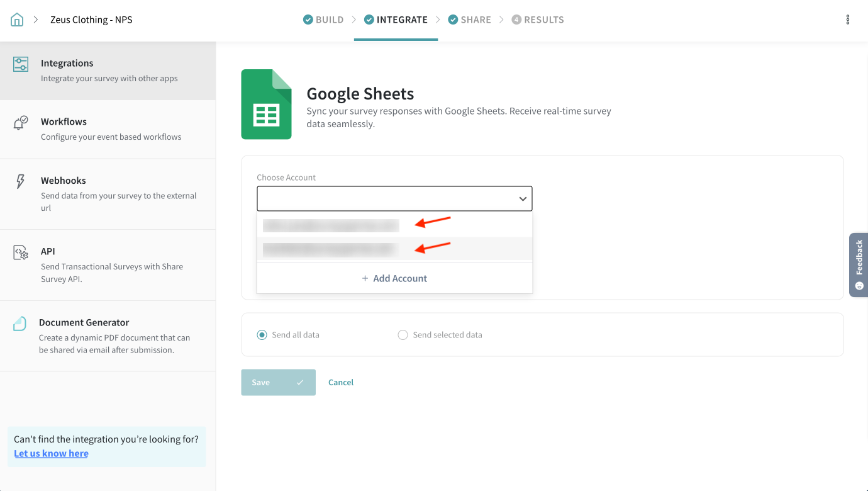Screen dimensions: 868x491
Task: Click the checkmark icon in Save button
Action: click(x=300, y=382)
